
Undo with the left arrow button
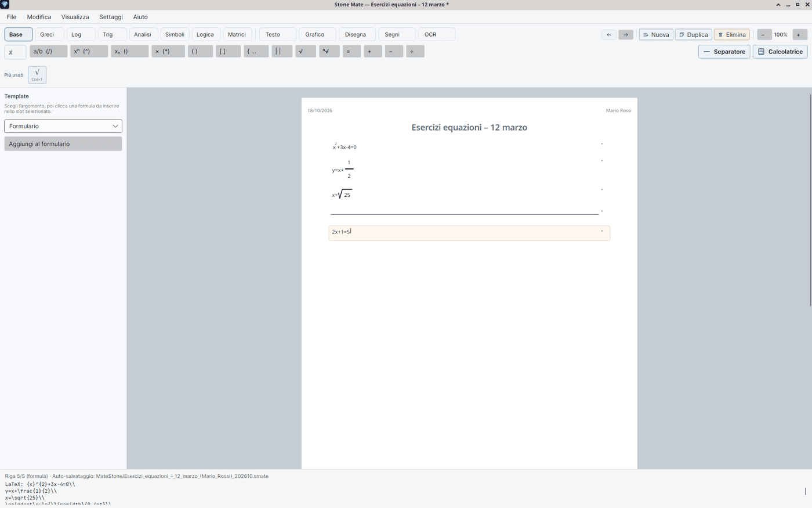(x=608, y=35)
